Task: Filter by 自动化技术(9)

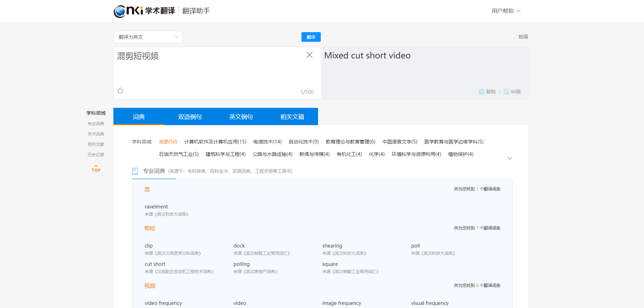Action: click(x=304, y=142)
